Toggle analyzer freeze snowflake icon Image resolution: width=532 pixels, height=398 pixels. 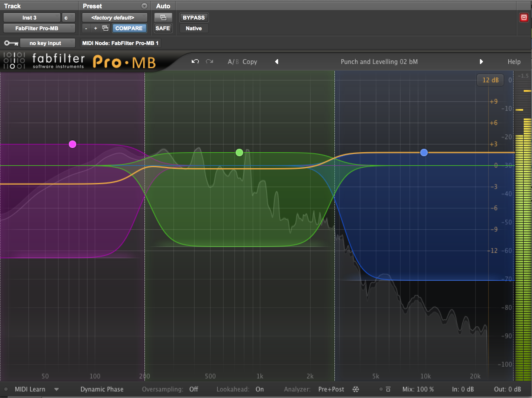(356, 389)
